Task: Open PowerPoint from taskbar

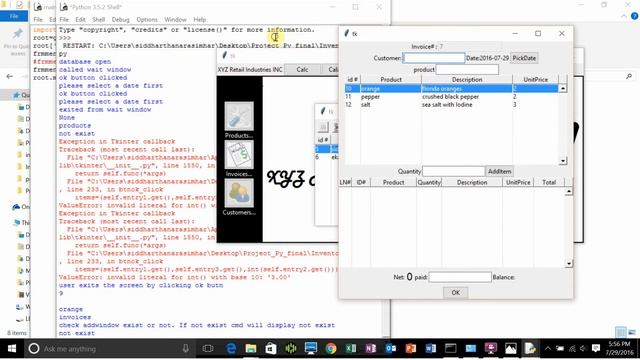Action: [411, 349]
